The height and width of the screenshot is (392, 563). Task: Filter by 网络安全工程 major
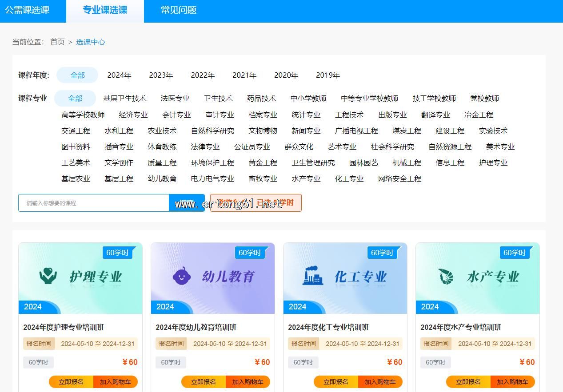pos(399,178)
